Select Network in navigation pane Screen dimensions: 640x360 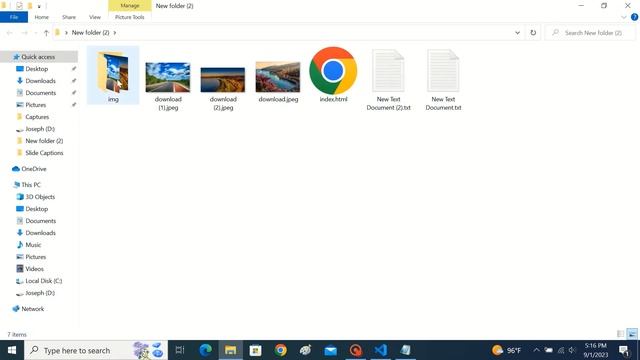click(x=32, y=309)
